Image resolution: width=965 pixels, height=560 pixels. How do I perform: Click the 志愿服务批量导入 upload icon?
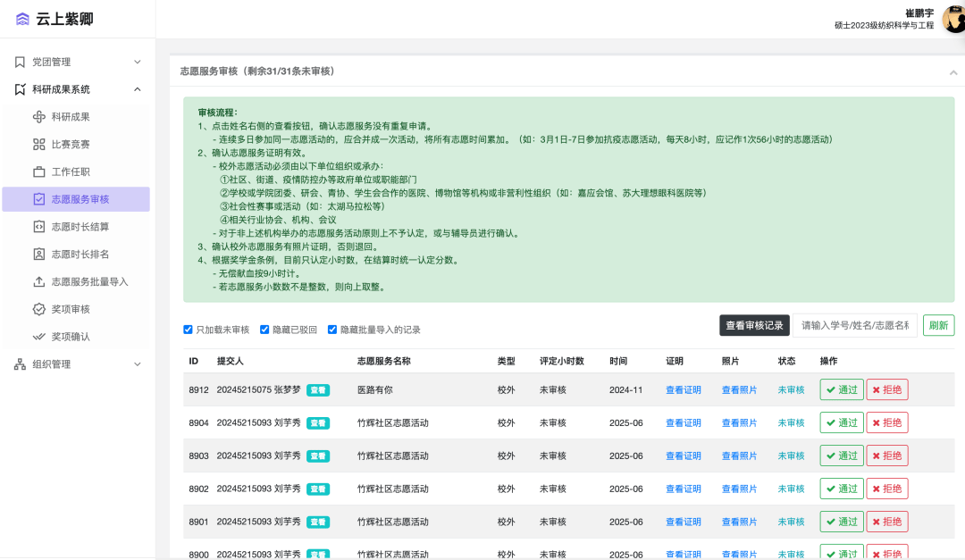(x=39, y=282)
